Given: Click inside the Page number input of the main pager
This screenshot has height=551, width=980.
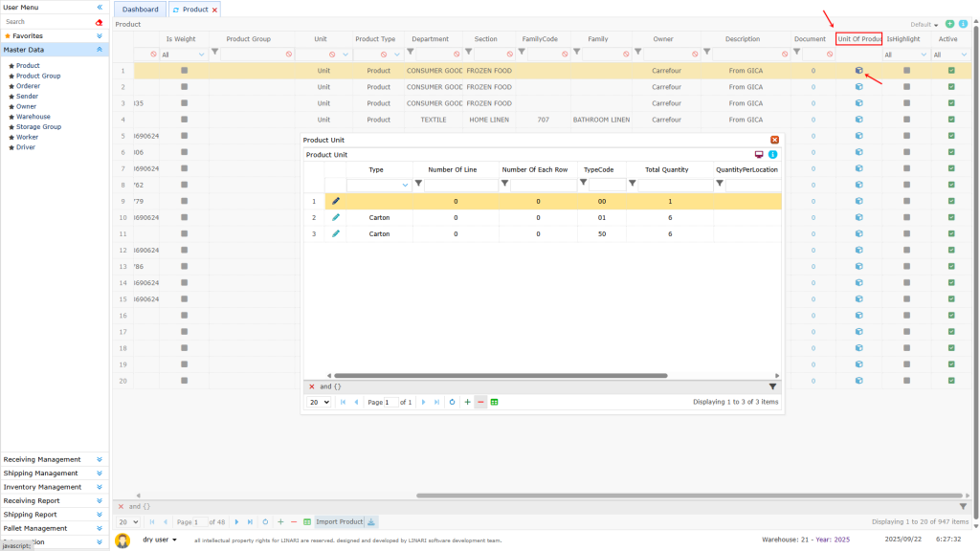Looking at the screenshot, I should pyautogui.click(x=200, y=522).
